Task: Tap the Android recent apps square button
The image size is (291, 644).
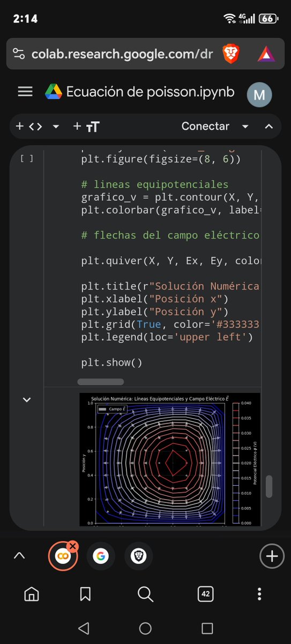Action: 207,628
